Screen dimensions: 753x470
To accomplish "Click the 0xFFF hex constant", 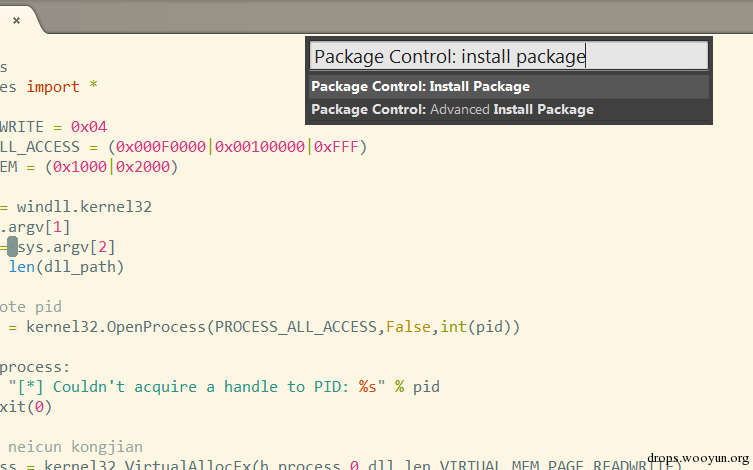I will coord(336,147).
